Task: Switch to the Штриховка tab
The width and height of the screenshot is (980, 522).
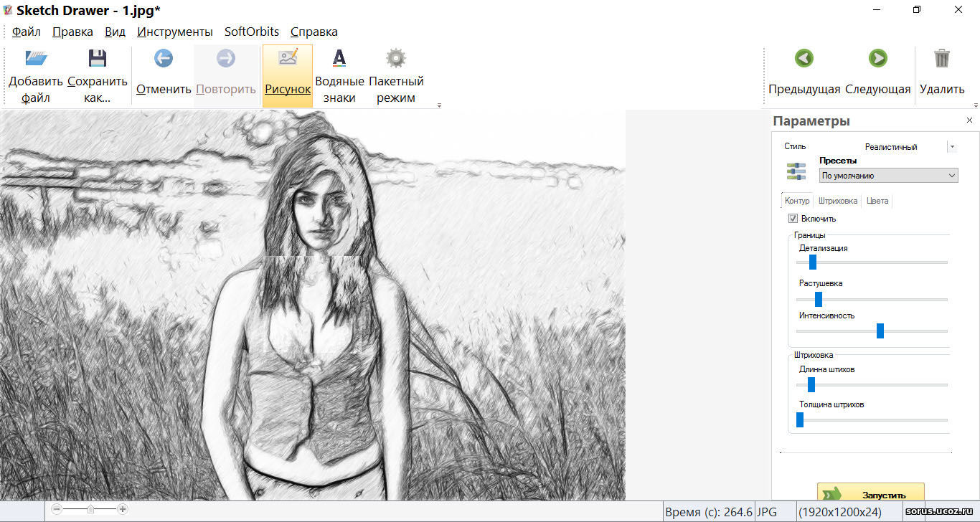Action: (838, 201)
